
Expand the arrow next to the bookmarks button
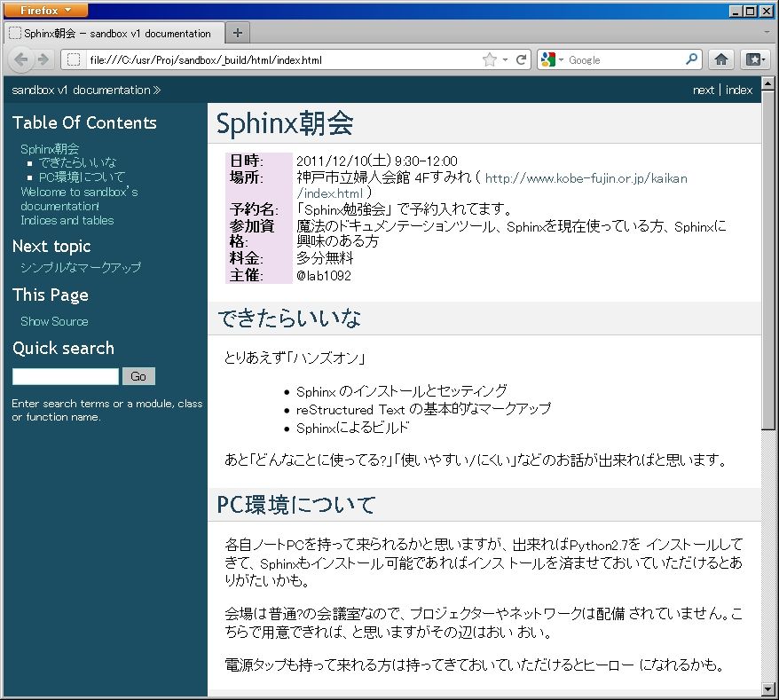[x=764, y=59]
